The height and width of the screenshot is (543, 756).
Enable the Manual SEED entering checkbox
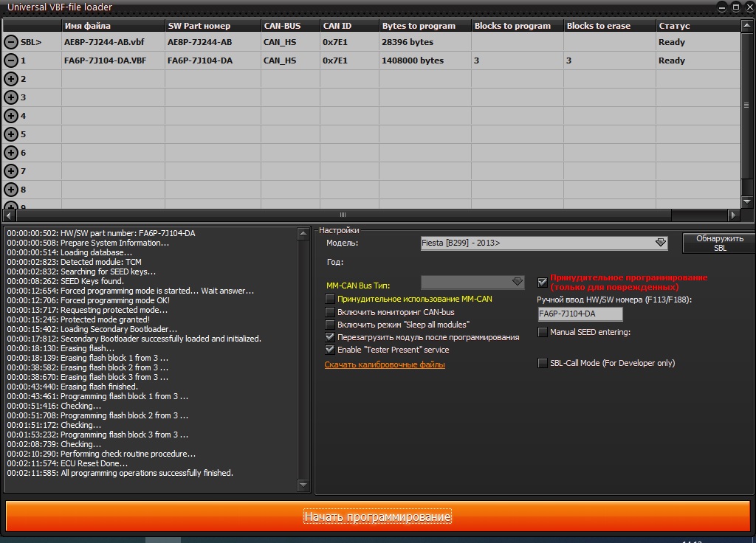coord(543,333)
